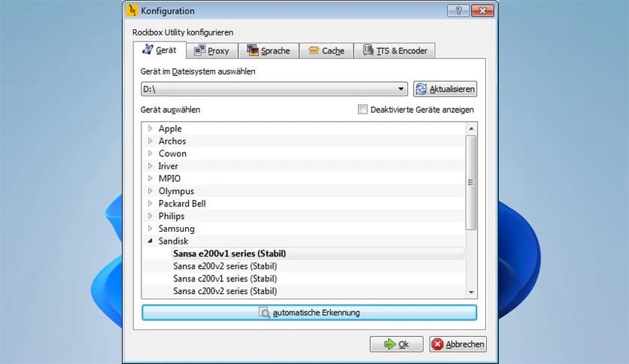Viewport: 629px width, 364px height.
Task: Click the red X icon on Abbrechen
Action: (437, 344)
